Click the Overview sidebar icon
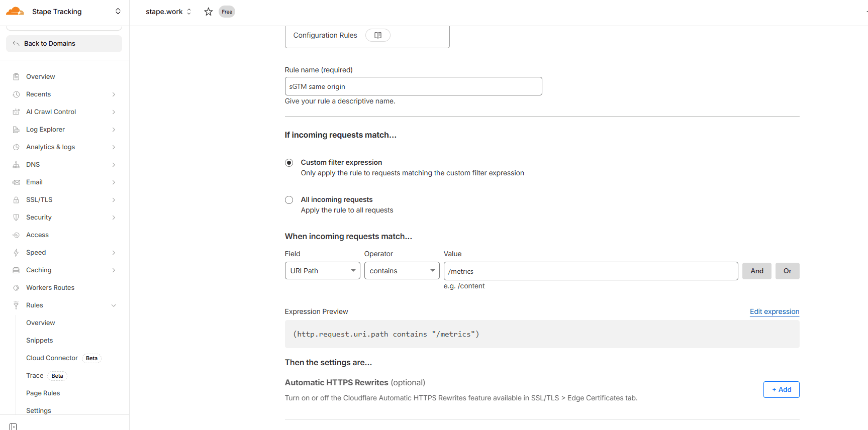Screen dimensions: 868x430 [16, 77]
